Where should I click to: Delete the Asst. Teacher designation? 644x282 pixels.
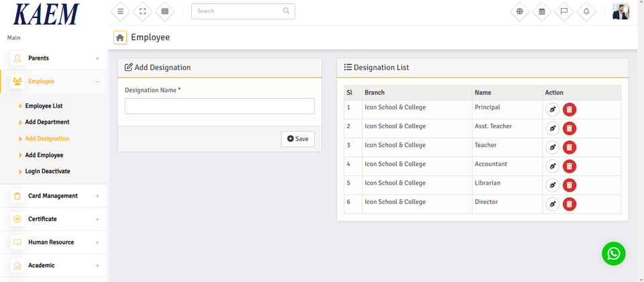570,128
